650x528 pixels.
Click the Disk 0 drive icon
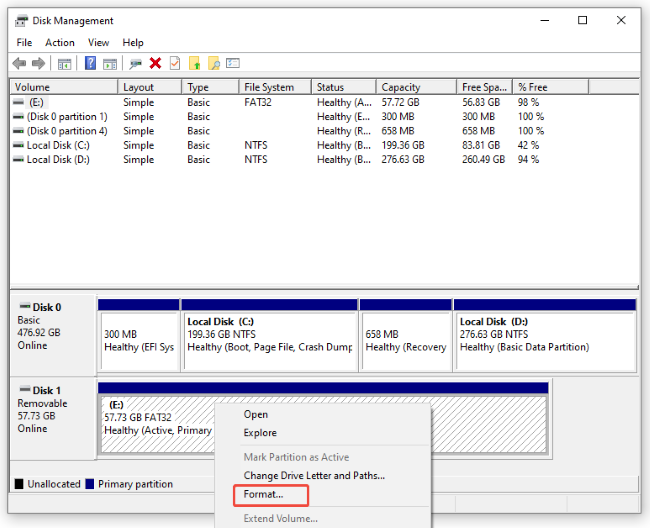point(25,307)
